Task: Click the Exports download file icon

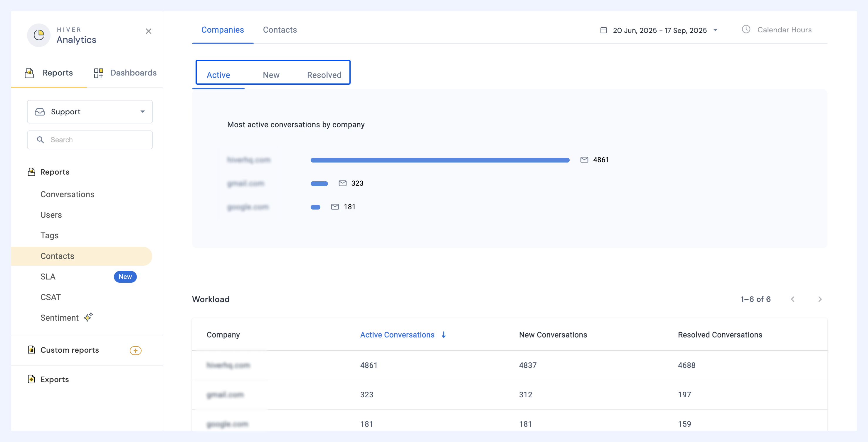Action: 31,379
